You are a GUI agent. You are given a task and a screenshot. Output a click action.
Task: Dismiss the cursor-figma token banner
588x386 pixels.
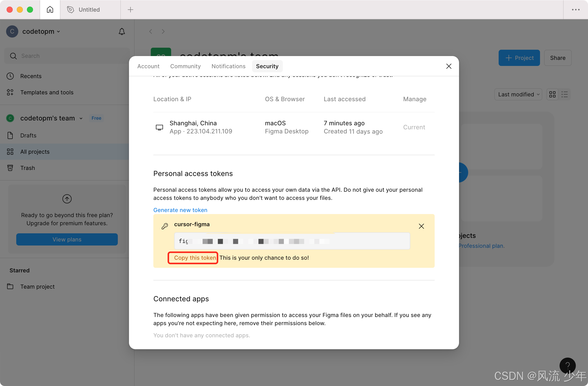(x=421, y=226)
